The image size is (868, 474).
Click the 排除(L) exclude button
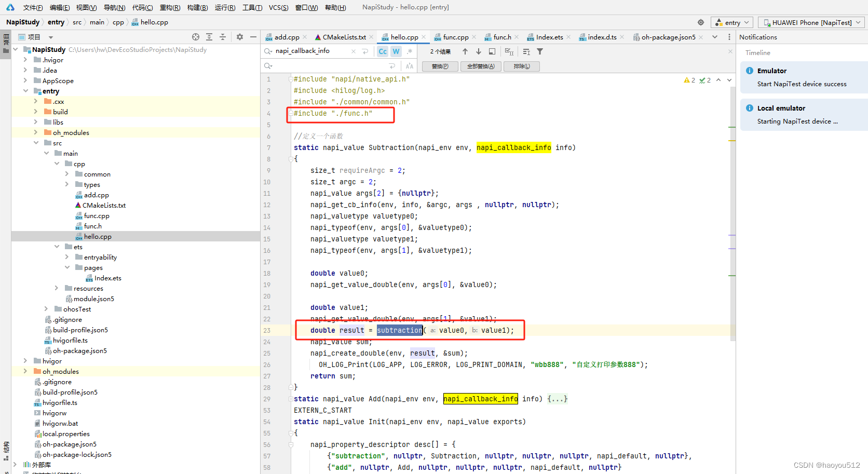tap(522, 66)
